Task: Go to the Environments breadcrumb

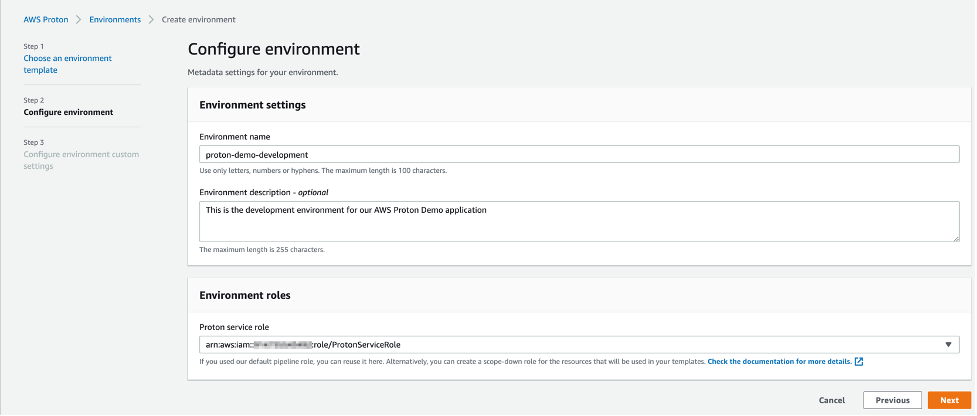Action: pyautogui.click(x=115, y=19)
